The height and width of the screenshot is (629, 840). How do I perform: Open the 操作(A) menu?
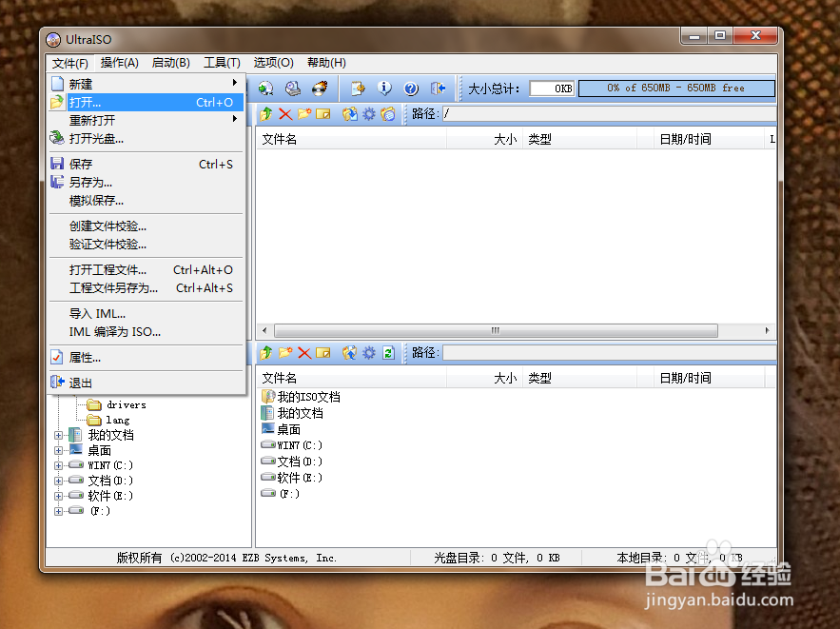pos(120,63)
